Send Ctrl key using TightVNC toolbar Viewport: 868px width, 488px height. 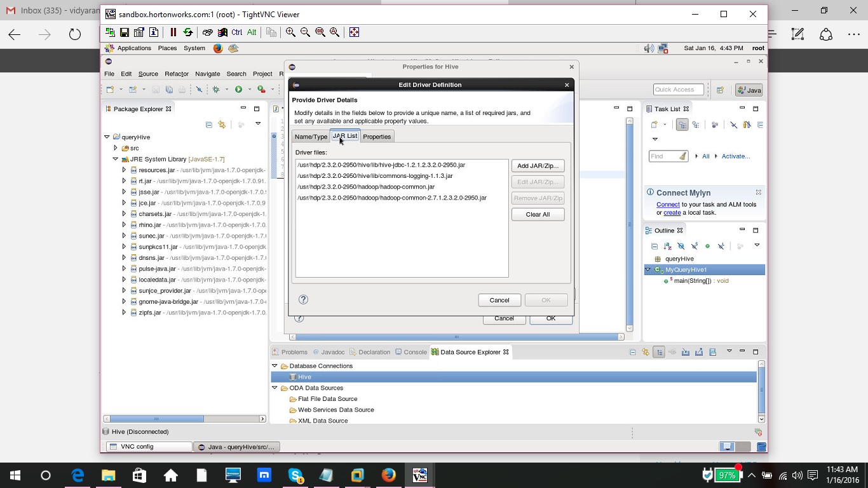(x=236, y=32)
